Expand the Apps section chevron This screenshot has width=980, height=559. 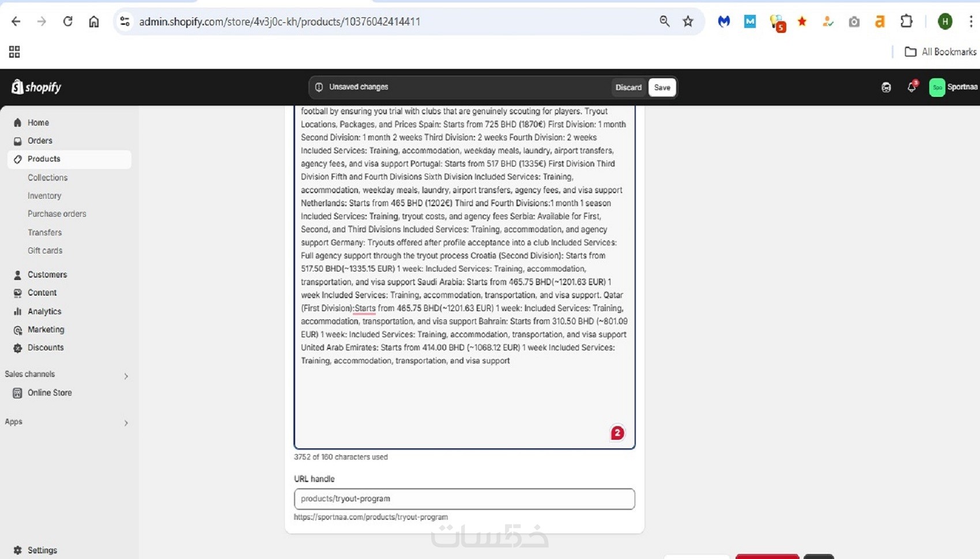(x=126, y=423)
